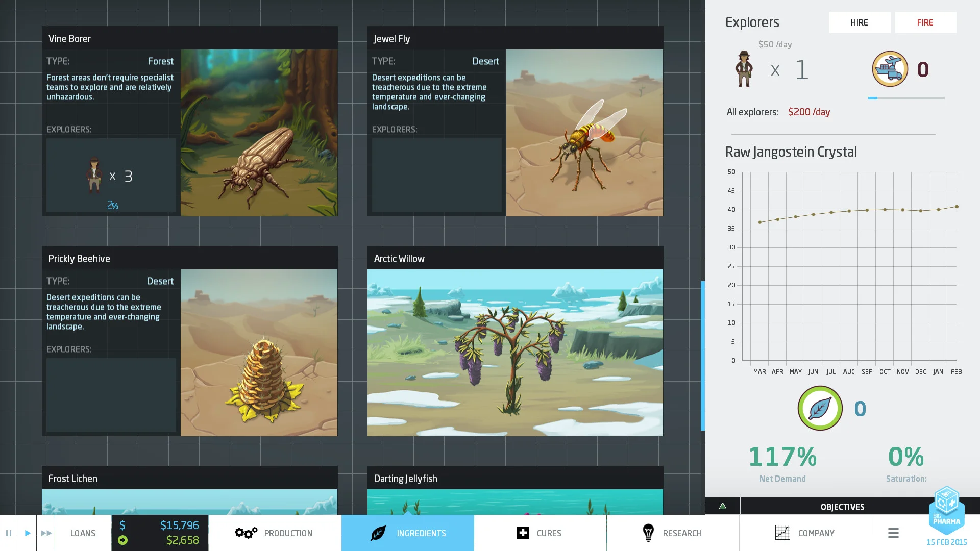Click the warning triangle next to Objectives
The image size is (980, 551).
pyautogui.click(x=723, y=506)
